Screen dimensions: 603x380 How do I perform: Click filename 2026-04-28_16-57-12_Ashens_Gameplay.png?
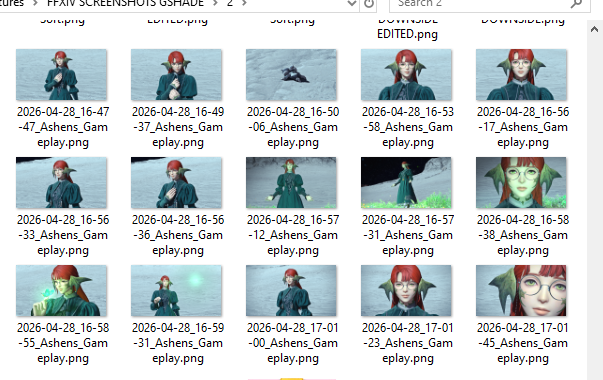click(293, 235)
